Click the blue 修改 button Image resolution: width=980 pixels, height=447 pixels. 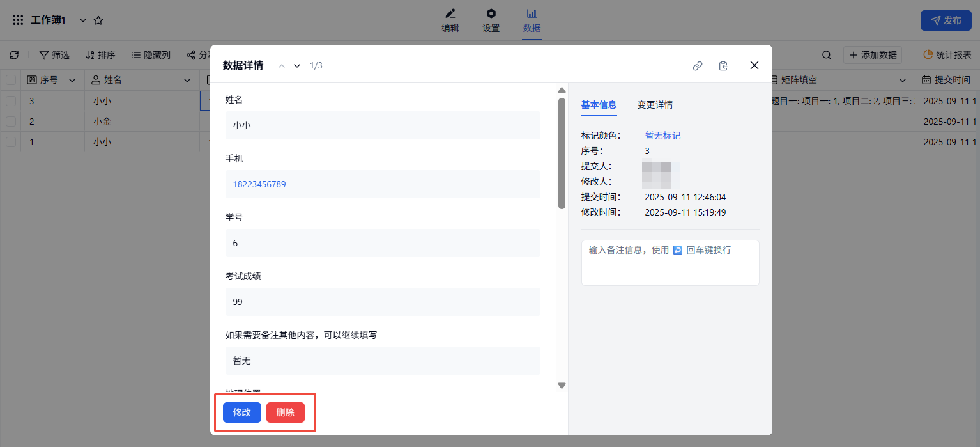pyautogui.click(x=242, y=412)
